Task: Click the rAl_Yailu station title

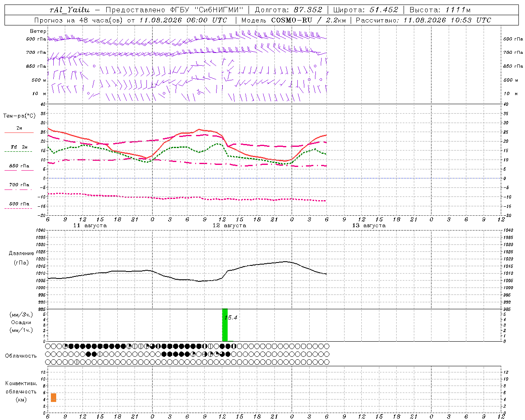Action: coord(69,10)
